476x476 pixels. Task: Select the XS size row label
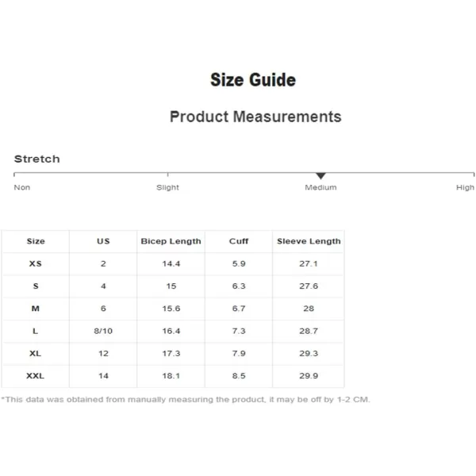point(36,263)
